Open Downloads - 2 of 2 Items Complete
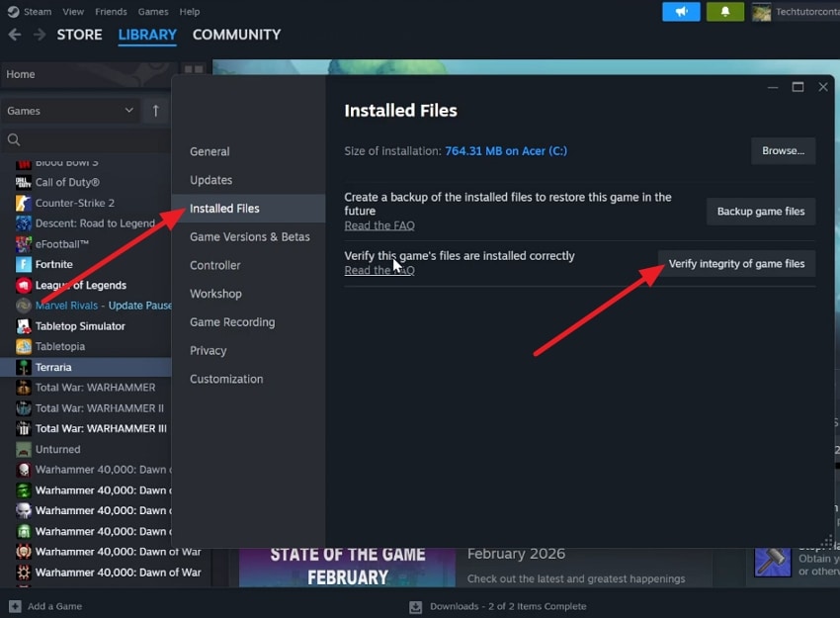The height and width of the screenshot is (618, 840). click(508, 606)
